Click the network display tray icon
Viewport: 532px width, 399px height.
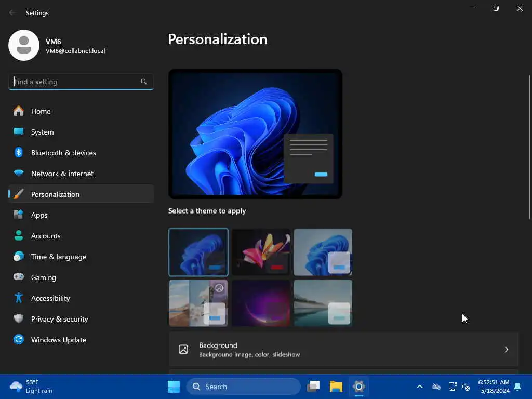pos(453,387)
